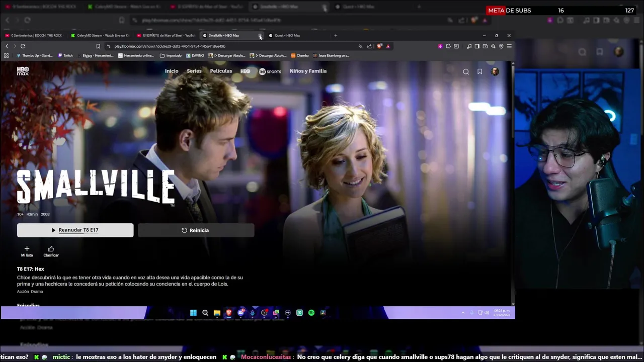Open Spotify from the taskbar
Viewport: 644px width, 362px height.
click(x=311, y=313)
